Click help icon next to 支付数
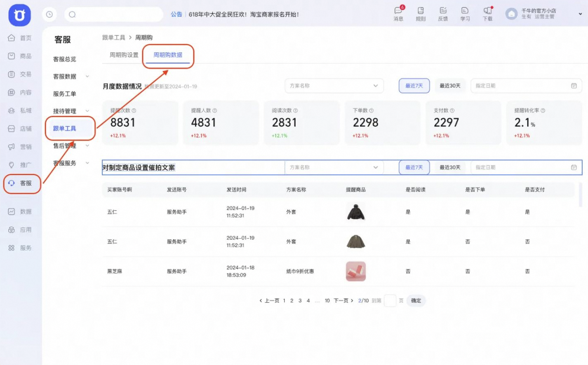Viewport: 588px width, 365px height. 452,110
